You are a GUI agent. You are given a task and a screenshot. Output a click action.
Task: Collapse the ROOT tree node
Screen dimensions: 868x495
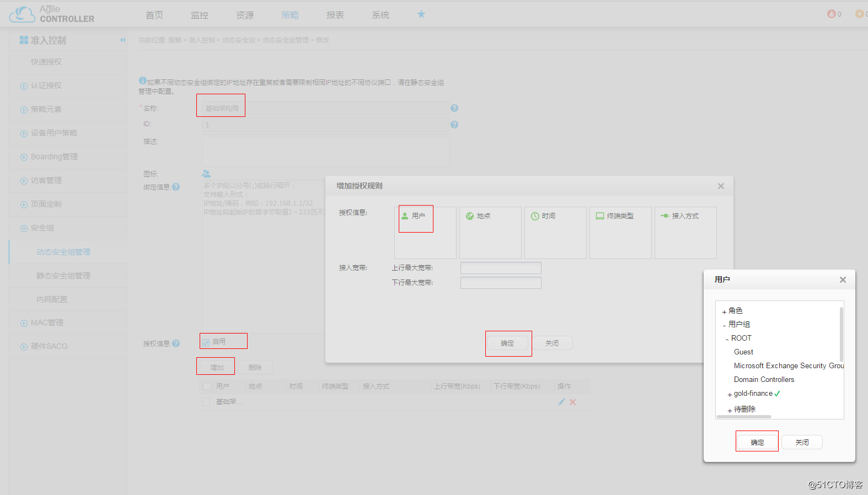[x=727, y=339]
